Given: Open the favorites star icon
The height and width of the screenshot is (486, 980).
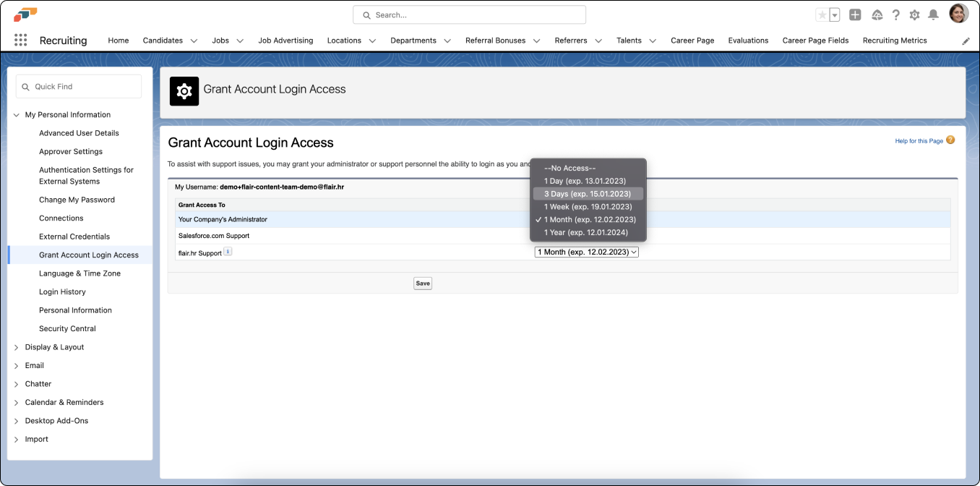Looking at the screenshot, I should (x=822, y=15).
